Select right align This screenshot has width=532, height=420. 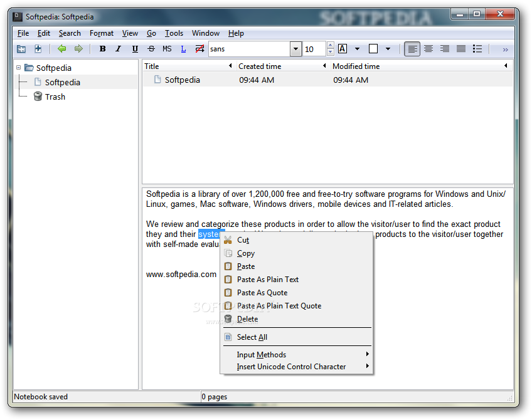pyautogui.click(x=445, y=49)
